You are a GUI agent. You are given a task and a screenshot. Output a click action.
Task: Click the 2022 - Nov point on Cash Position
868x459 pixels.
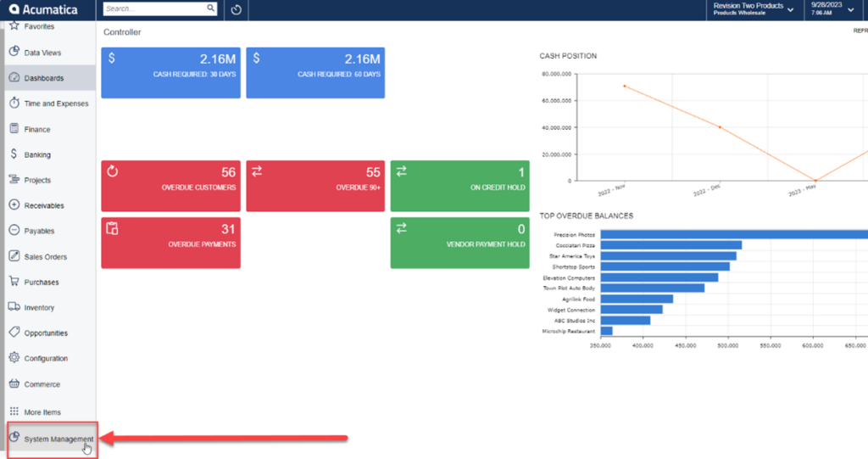(x=625, y=86)
